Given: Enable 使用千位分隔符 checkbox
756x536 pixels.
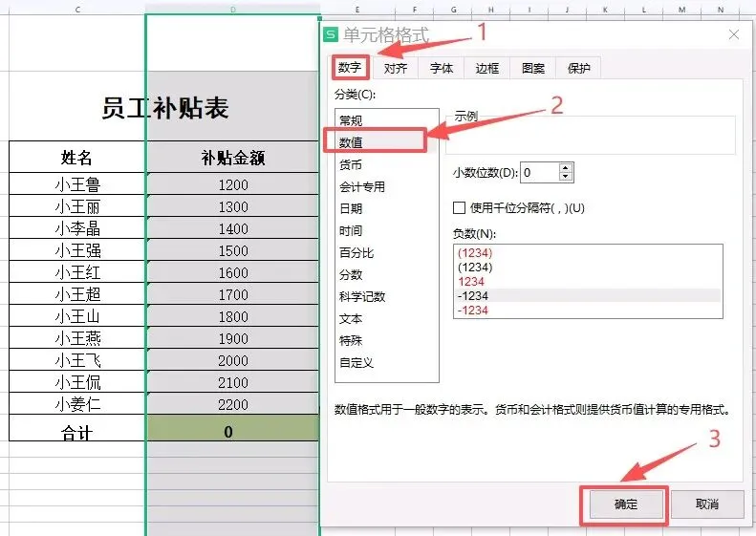Looking at the screenshot, I should (x=459, y=207).
